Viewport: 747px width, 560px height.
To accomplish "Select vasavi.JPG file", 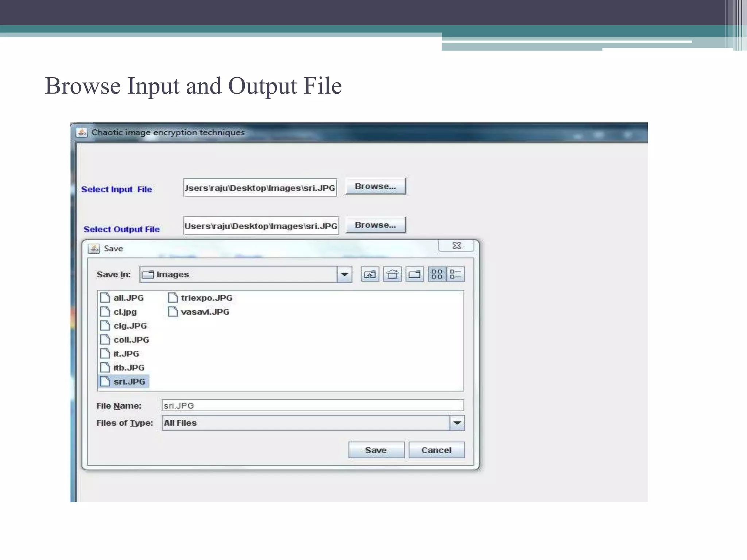I will pyautogui.click(x=198, y=312).
